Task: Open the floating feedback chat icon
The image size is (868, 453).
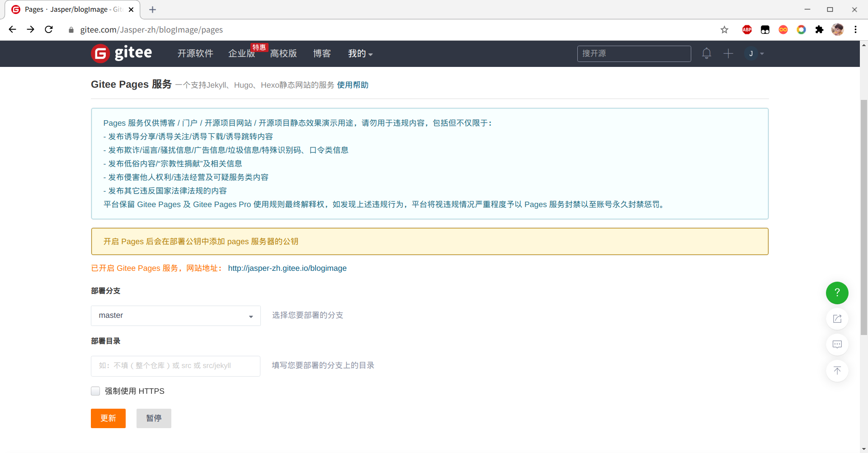Action: pyautogui.click(x=837, y=344)
